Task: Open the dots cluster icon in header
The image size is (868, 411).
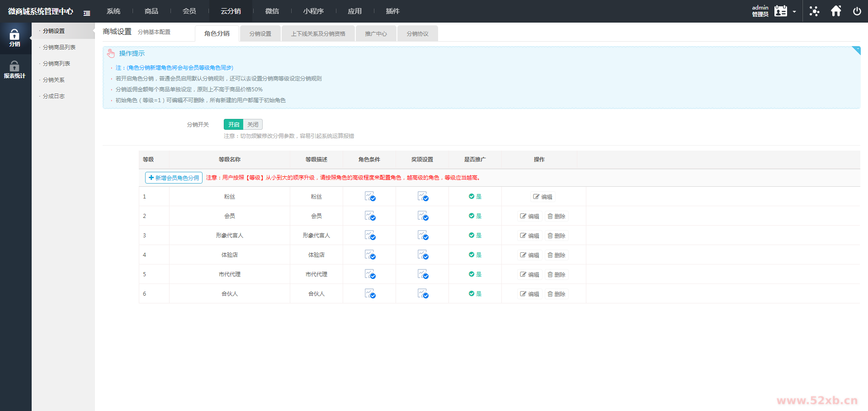Action: pyautogui.click(x=814, y=11)
